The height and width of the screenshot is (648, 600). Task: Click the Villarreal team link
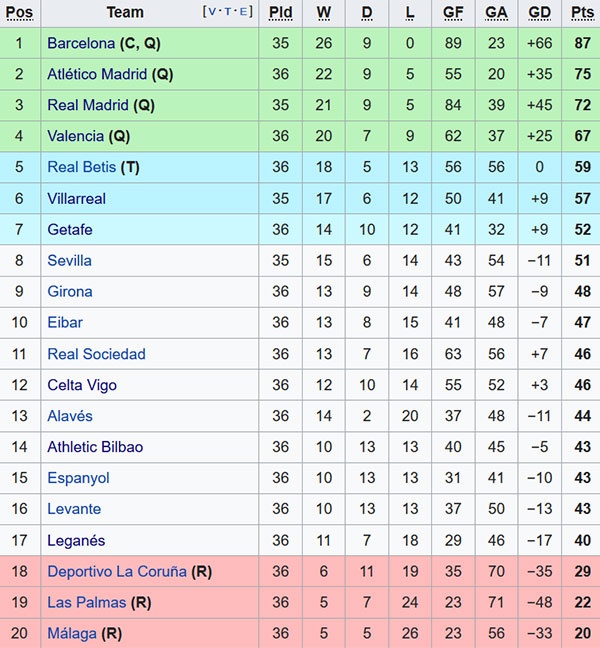click(x=76, y=198)
